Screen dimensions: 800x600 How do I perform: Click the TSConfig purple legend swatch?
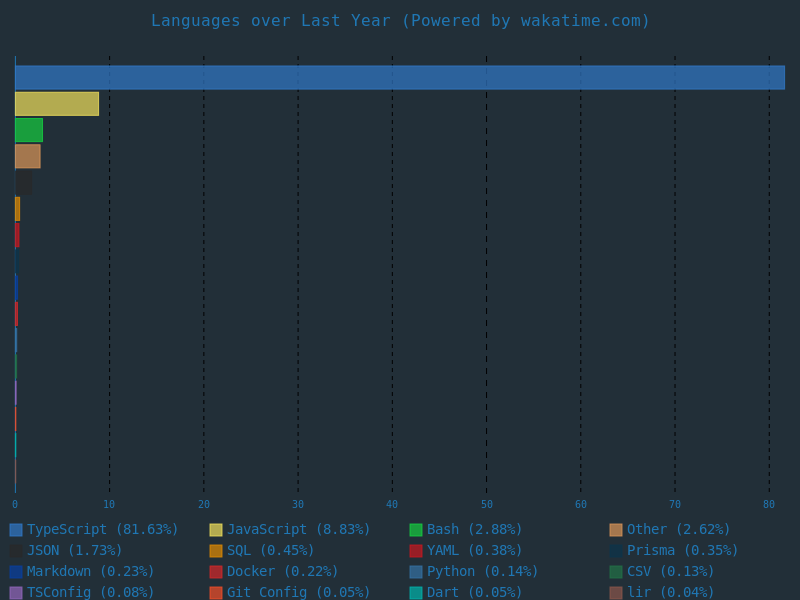click(16, 593)
